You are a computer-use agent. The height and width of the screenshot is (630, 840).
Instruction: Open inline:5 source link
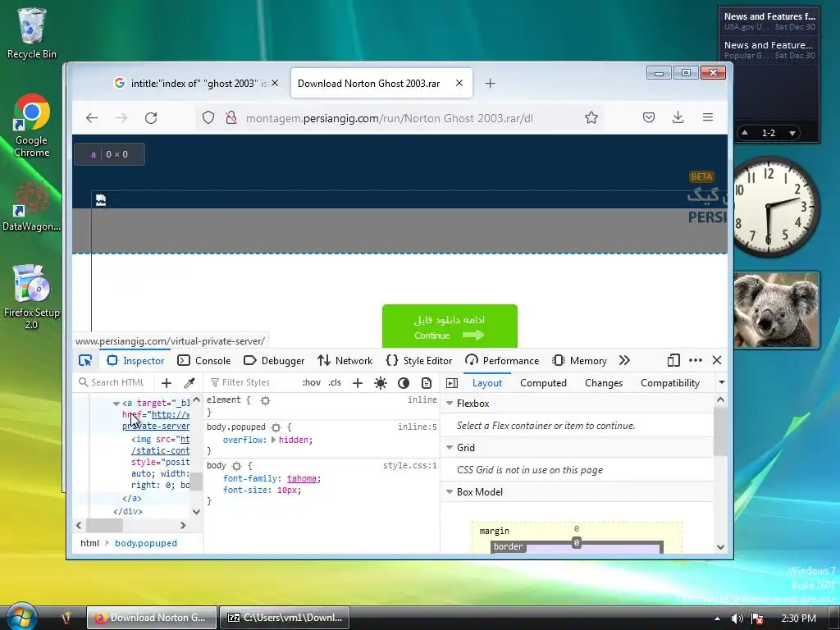pyautogui.click(x=418, y=427)
